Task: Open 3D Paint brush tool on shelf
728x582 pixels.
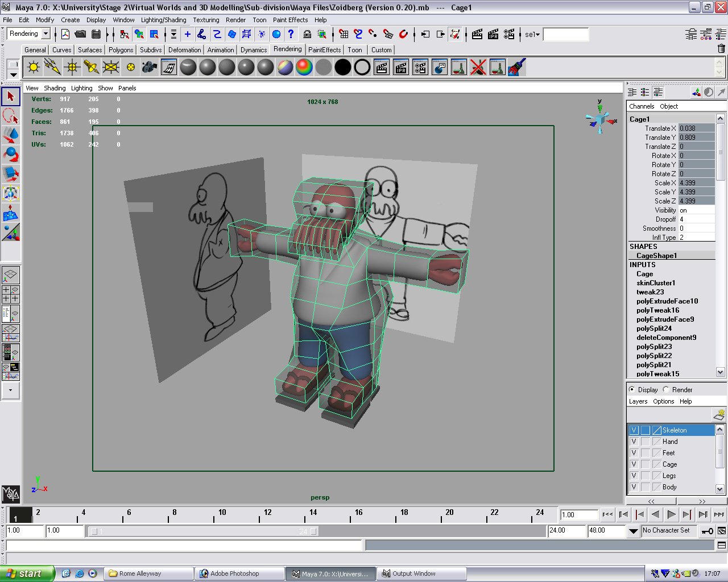Action: [x=517, y=68]
